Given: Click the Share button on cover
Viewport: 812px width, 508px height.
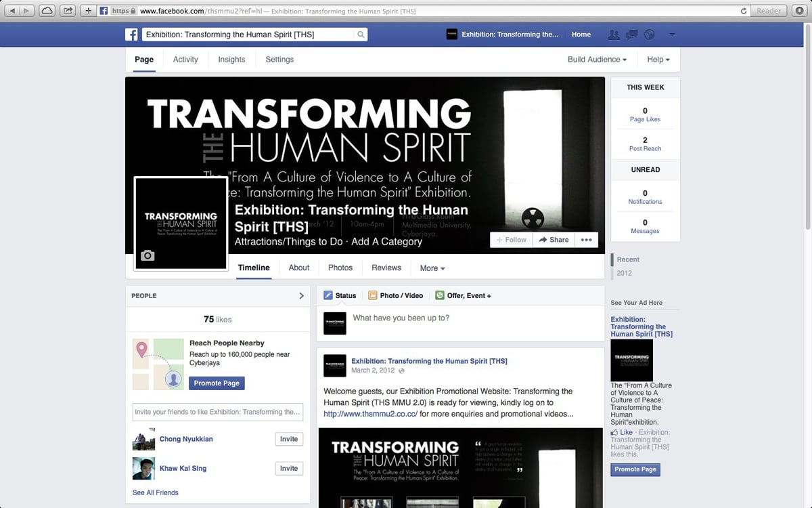Looking at the screenshot, I should (x=554, y=240).
